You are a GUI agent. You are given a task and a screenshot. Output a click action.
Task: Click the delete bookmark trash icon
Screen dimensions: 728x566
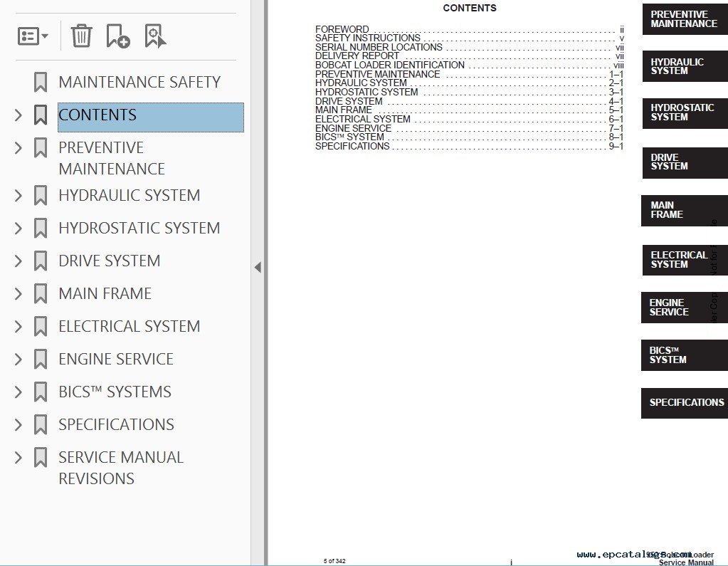(81, 36)
